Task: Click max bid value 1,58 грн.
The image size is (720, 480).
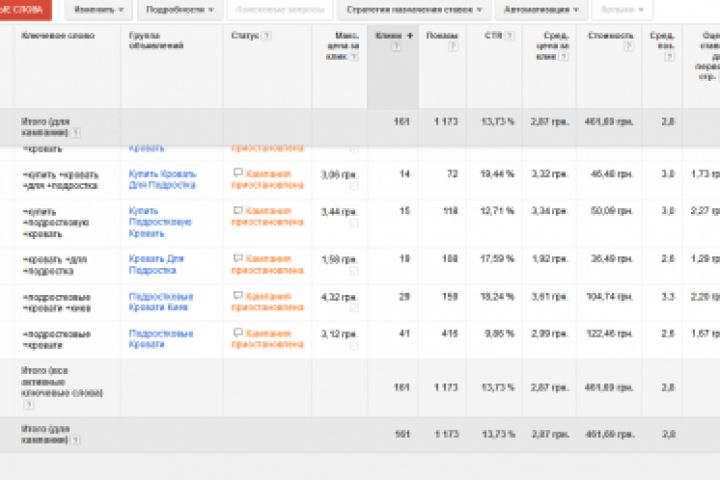Action: click(x=339, y=260)
